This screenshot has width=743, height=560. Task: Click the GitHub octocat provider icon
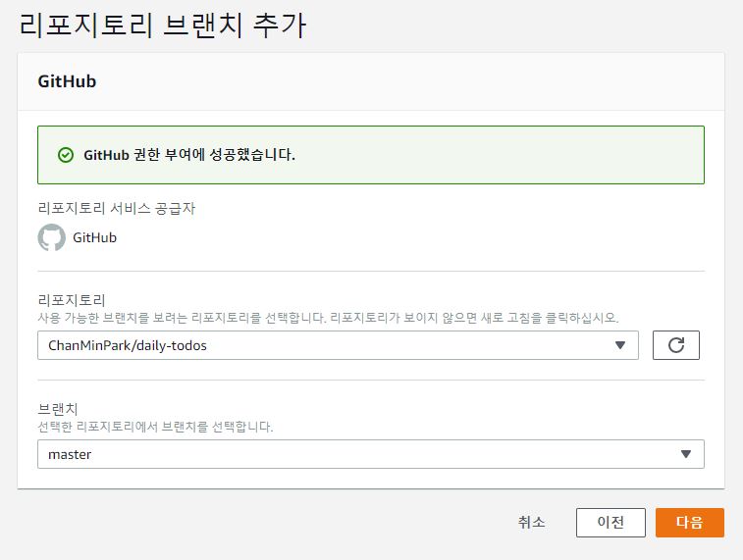(x=52, y=237)
